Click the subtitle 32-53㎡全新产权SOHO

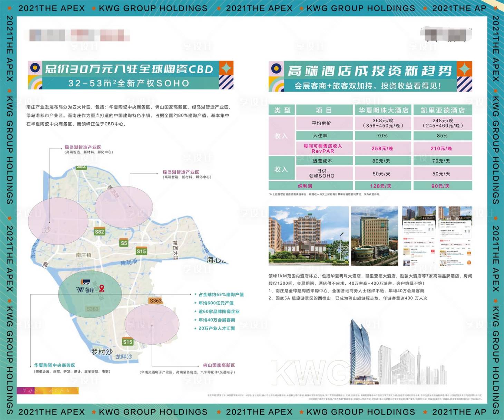pos(129,83)
